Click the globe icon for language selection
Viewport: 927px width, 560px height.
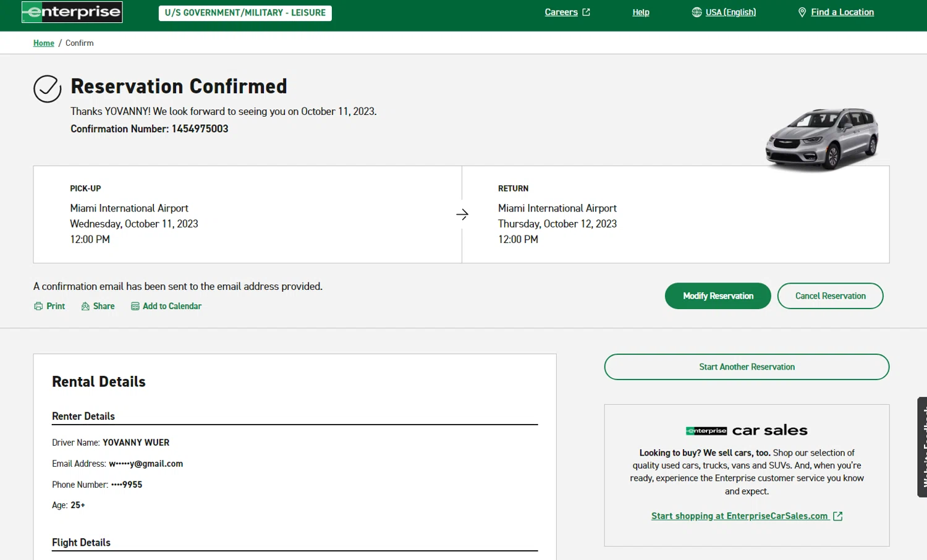pyautogui.click(x=696, y=12)
